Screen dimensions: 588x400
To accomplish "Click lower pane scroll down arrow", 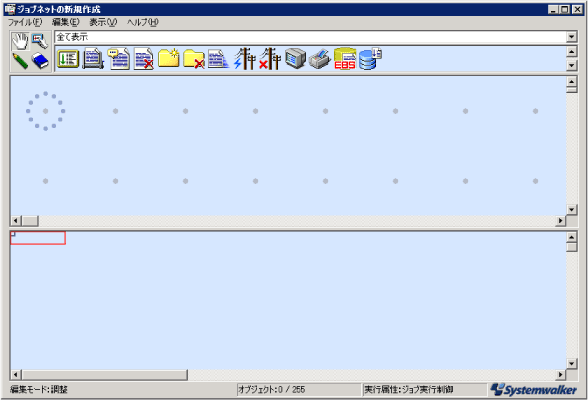I will (x=572, y=363).
